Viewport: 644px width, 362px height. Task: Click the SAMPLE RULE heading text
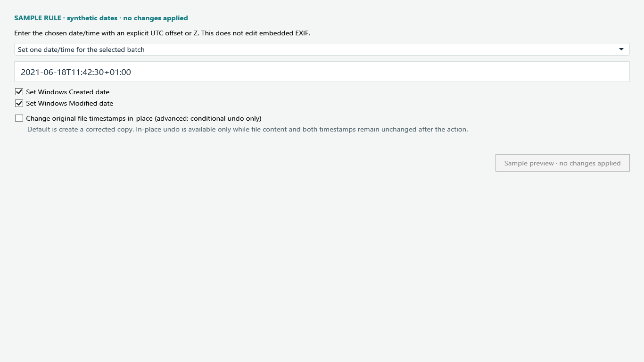coord(38,18)
